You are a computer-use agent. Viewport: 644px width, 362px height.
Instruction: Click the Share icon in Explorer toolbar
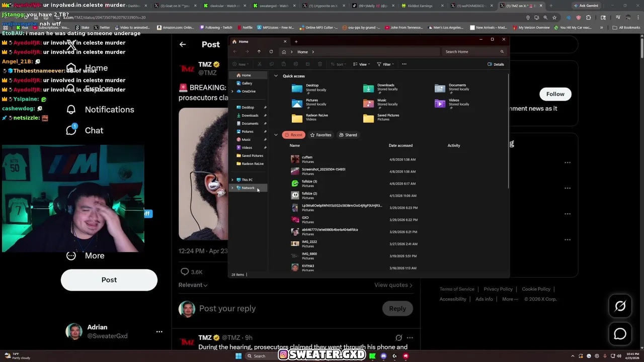(308, 64)
